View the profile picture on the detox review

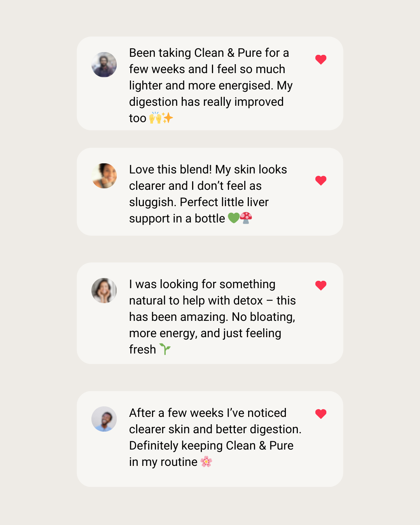(104, 290)
